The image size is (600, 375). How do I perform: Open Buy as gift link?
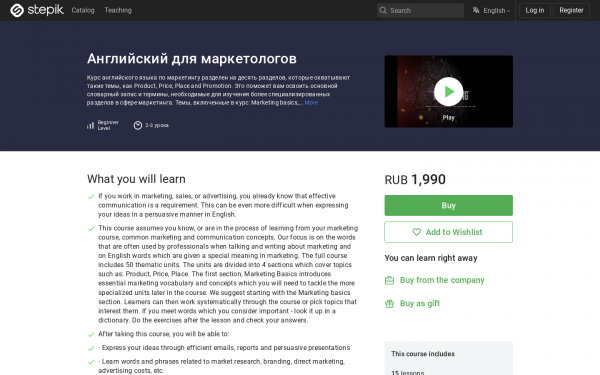click(420, 303)
